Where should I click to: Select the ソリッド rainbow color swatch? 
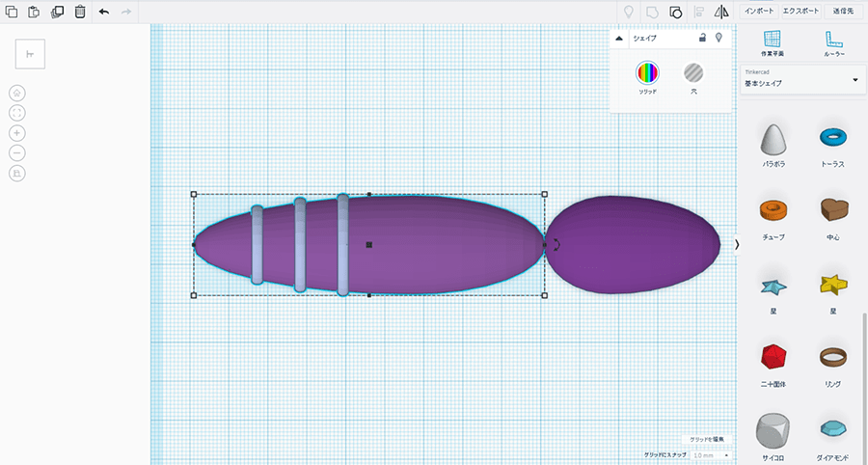click(647, 72)
